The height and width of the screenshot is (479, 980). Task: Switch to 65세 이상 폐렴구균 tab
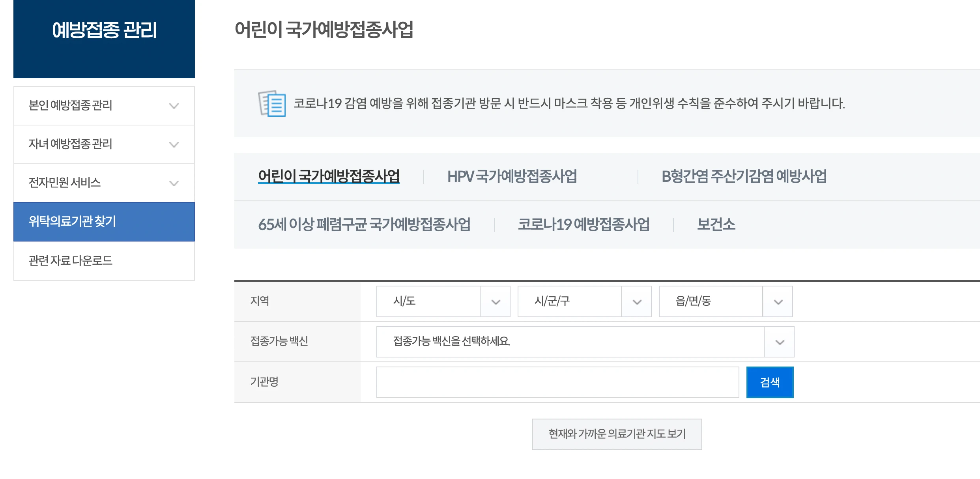coord(364,225)
